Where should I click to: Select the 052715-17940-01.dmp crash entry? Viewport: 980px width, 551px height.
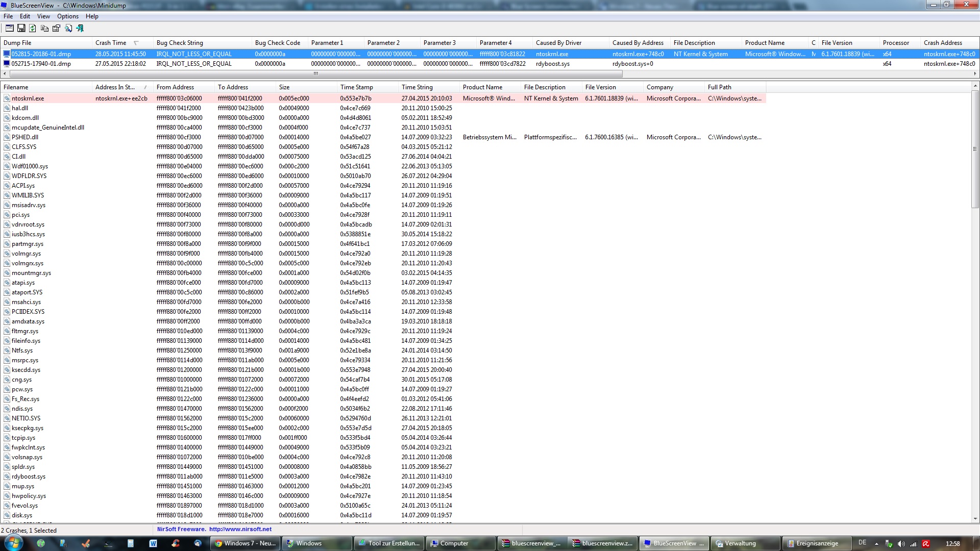[41, 64]
